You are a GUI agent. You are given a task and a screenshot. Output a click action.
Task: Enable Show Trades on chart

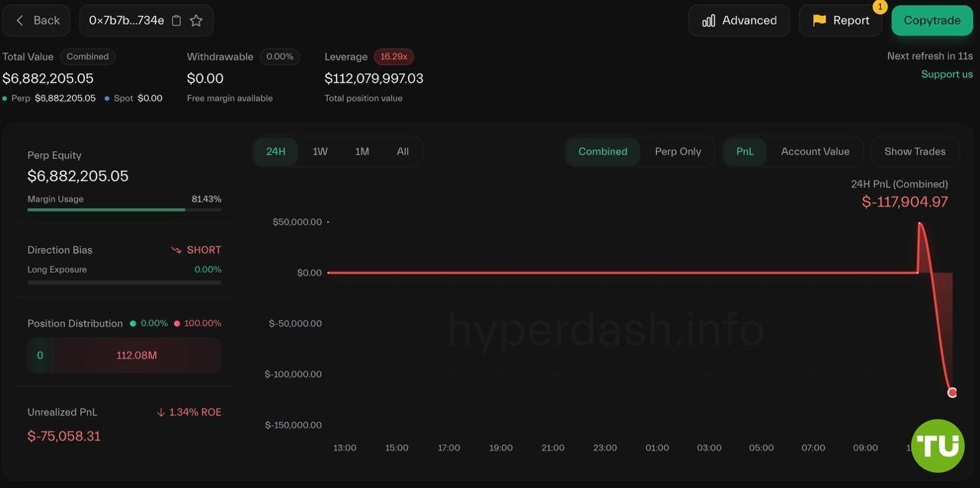914,151
